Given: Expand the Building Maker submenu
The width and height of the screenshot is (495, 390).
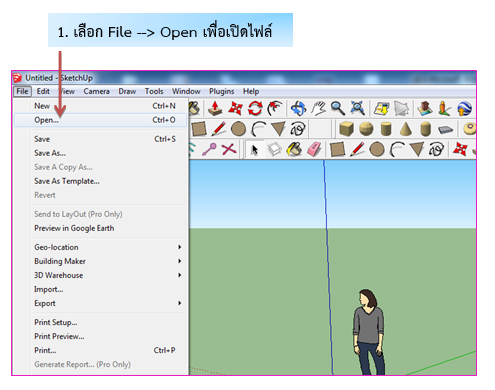Looking at the screenshot, I should 109,261.
